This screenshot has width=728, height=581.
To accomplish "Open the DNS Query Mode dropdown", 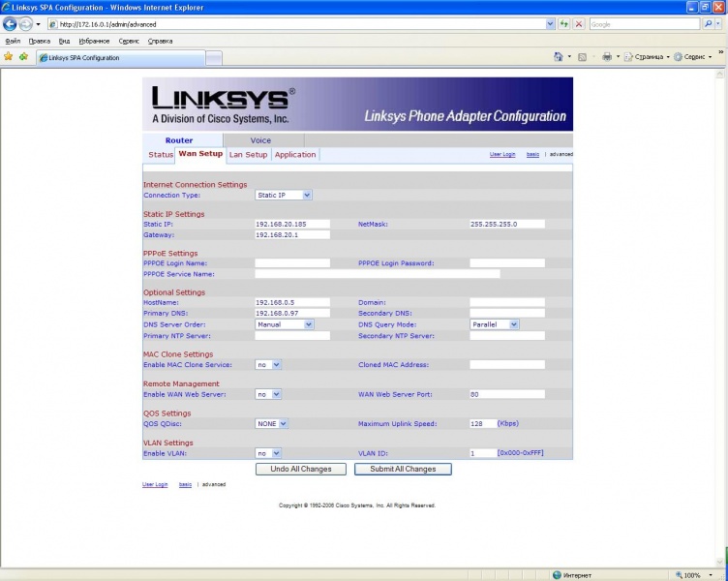I will point(495,324).
